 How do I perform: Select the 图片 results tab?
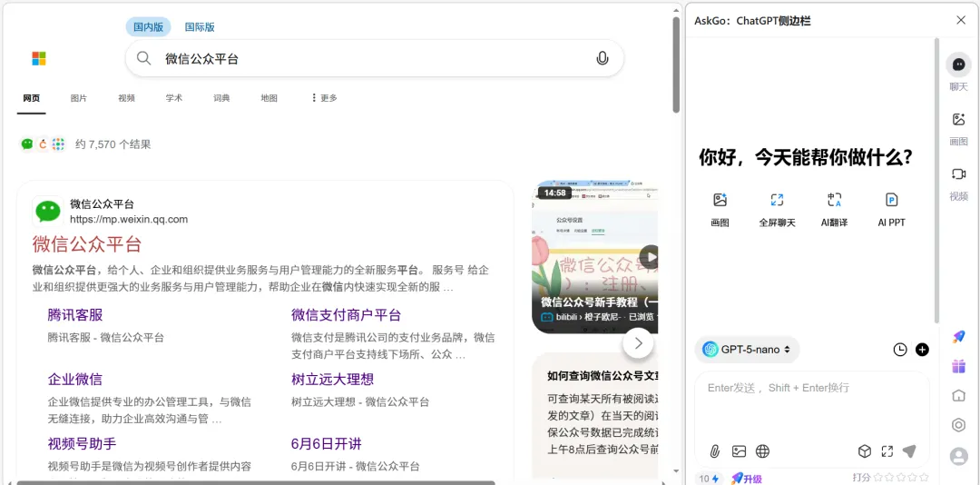click(79, 98)
